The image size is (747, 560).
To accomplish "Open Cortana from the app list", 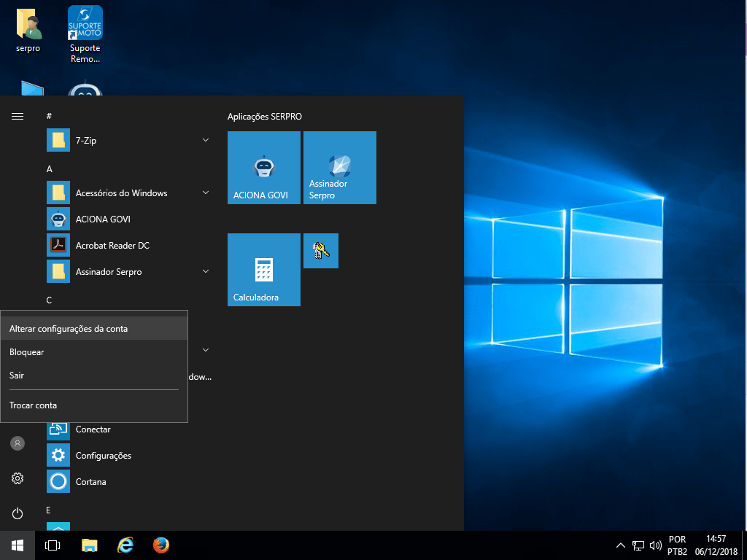I will coord(90,482).
